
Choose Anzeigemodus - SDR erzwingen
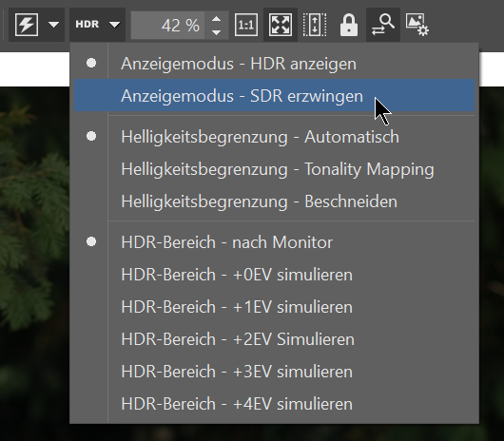pyautogui.click(x=275, y=95)
